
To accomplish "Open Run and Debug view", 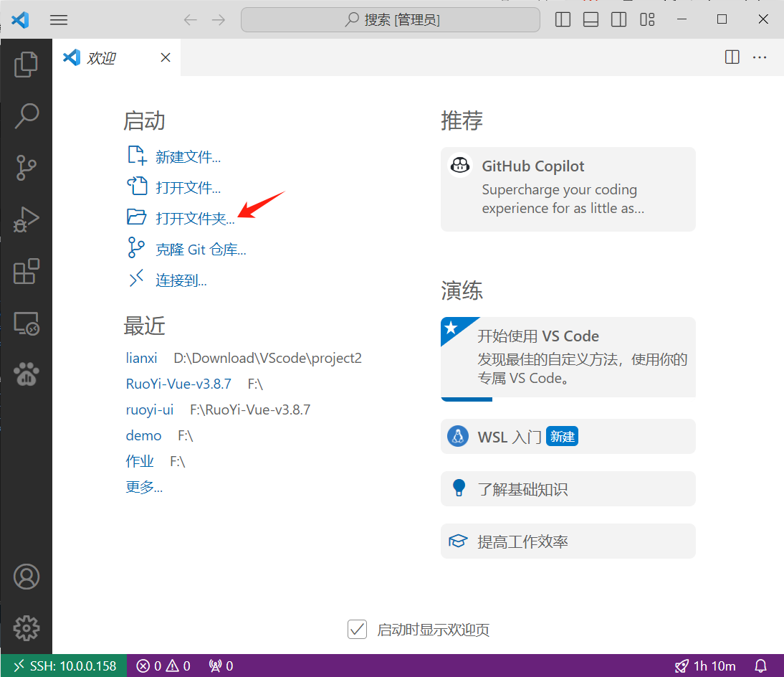I will click(x=26, y=219).
